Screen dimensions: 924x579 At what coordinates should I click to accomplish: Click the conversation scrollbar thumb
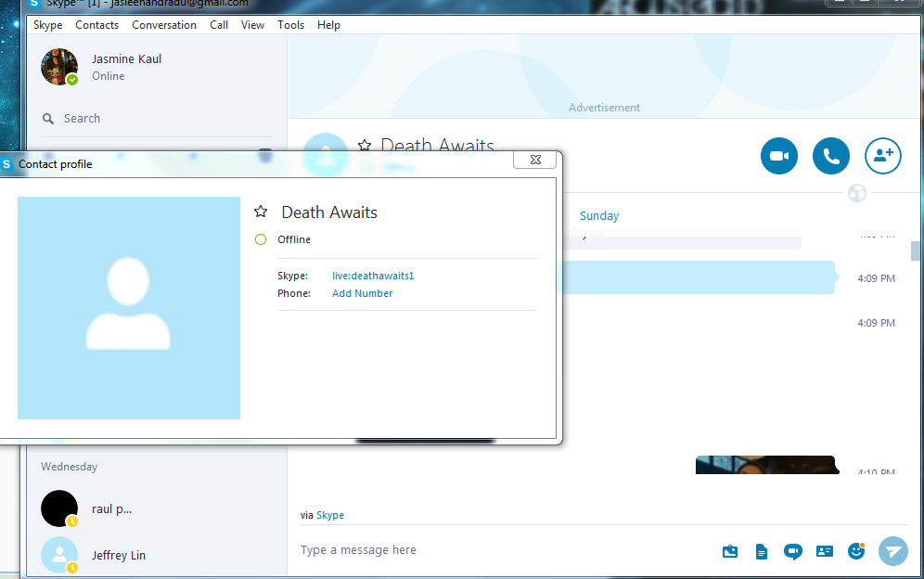915,251
